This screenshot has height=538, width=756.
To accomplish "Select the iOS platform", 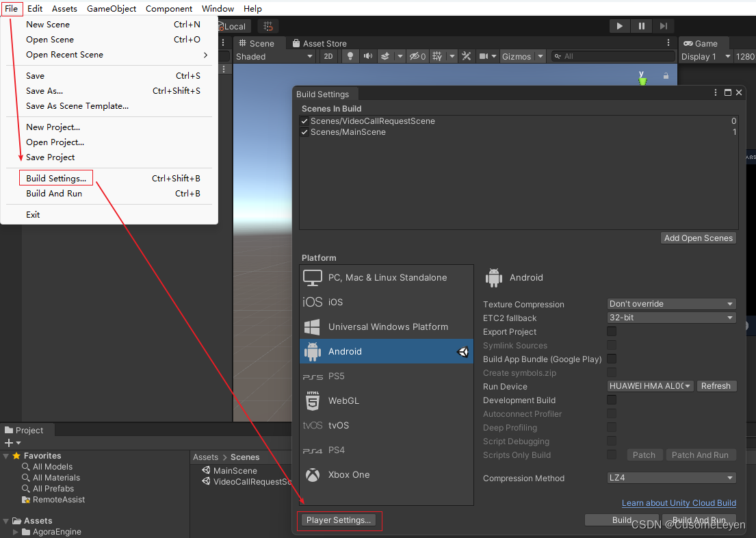I will 386,302.
